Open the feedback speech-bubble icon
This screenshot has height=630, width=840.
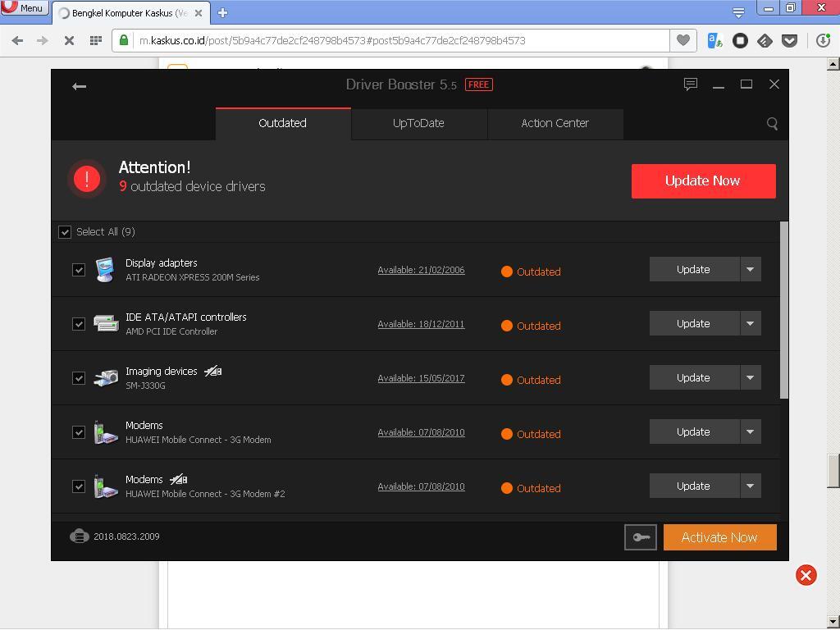691,84
